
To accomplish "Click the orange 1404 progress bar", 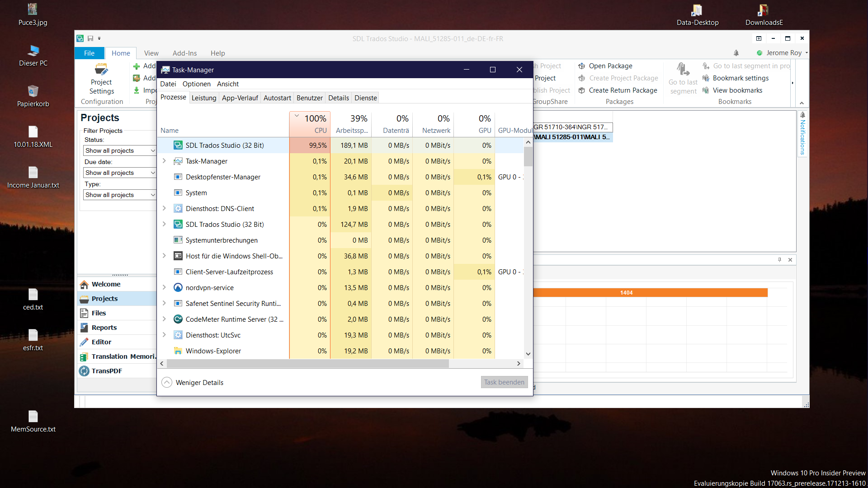I will (651, 293).
